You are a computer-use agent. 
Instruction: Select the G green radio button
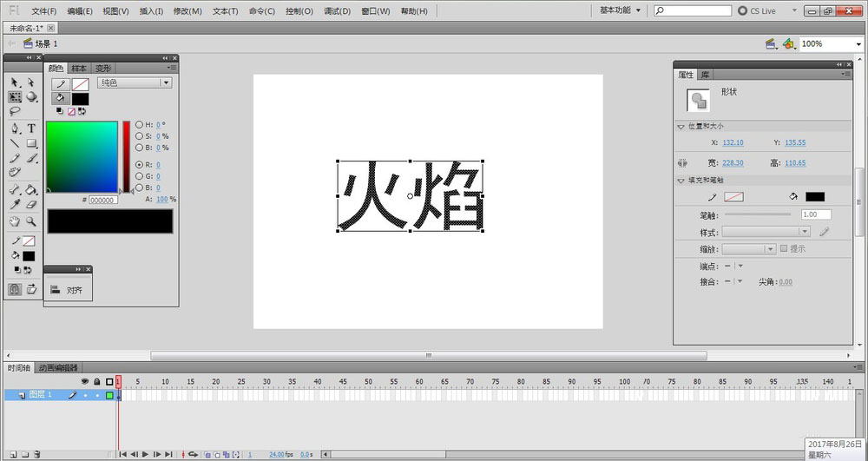click(140, 176)
